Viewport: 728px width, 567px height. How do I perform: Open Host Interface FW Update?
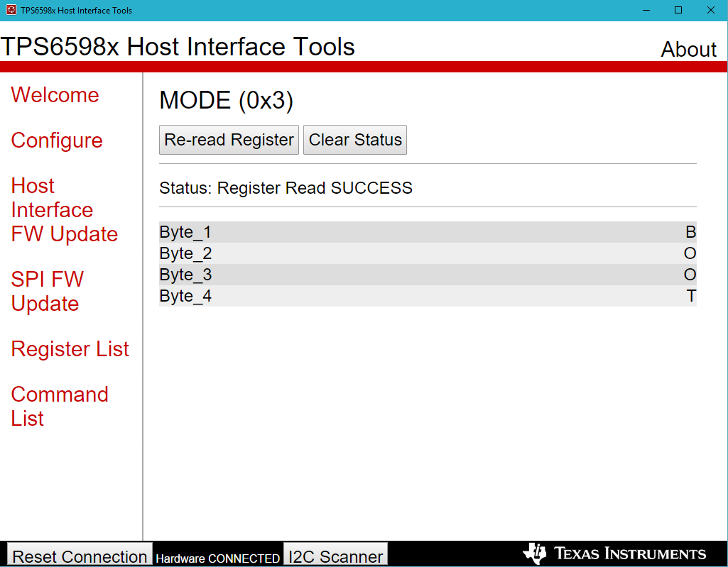[64, 209]
